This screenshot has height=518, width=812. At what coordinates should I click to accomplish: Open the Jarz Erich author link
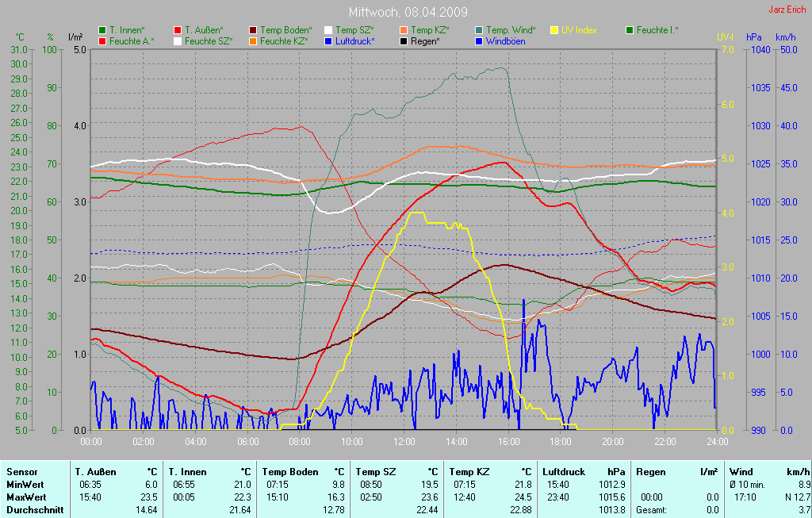click(x=788, y=10)
